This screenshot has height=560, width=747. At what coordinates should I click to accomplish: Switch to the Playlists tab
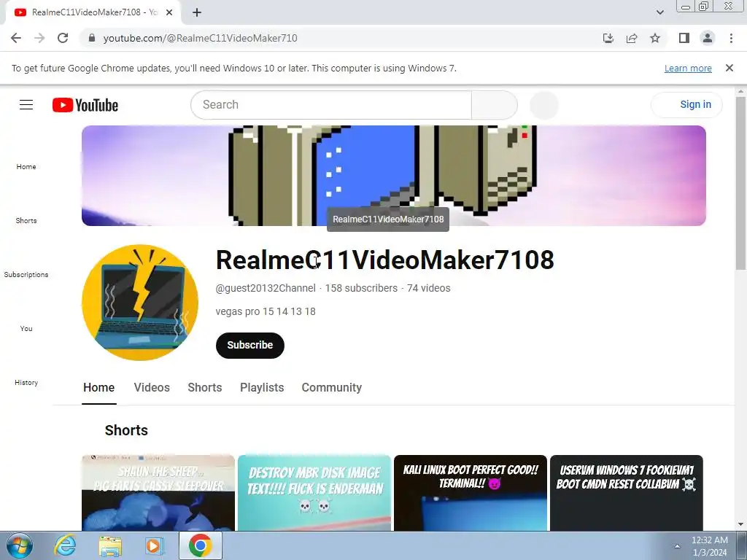(x=262, y=388)
